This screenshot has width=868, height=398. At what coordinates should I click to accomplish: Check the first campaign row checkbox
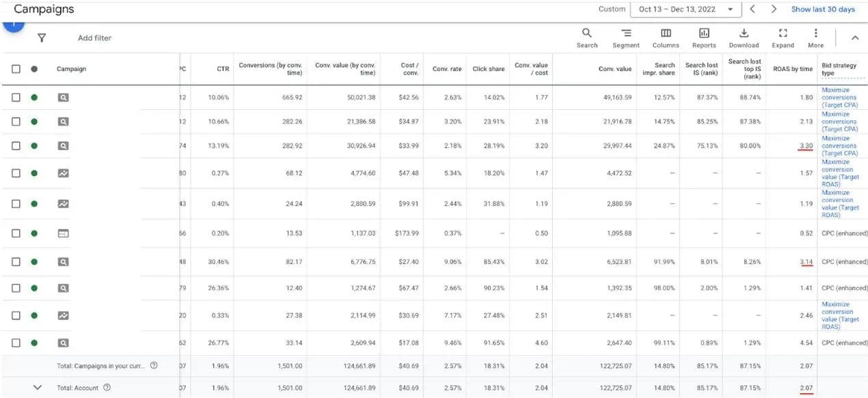[16, 98]
